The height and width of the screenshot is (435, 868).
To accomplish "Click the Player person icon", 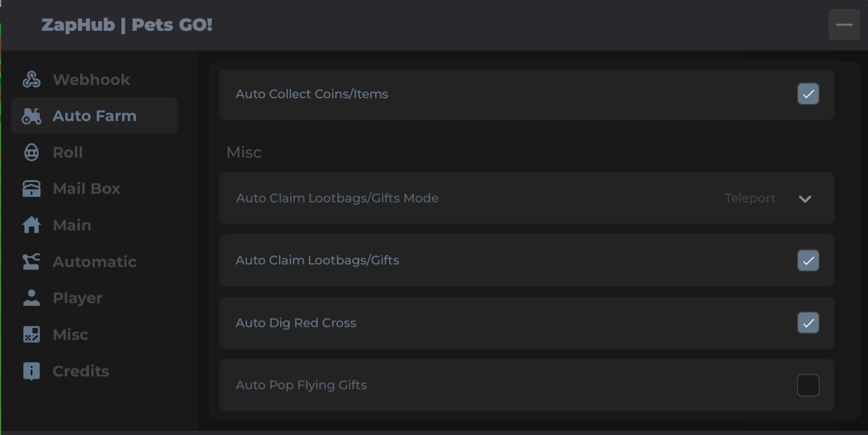I will [31, 298].
